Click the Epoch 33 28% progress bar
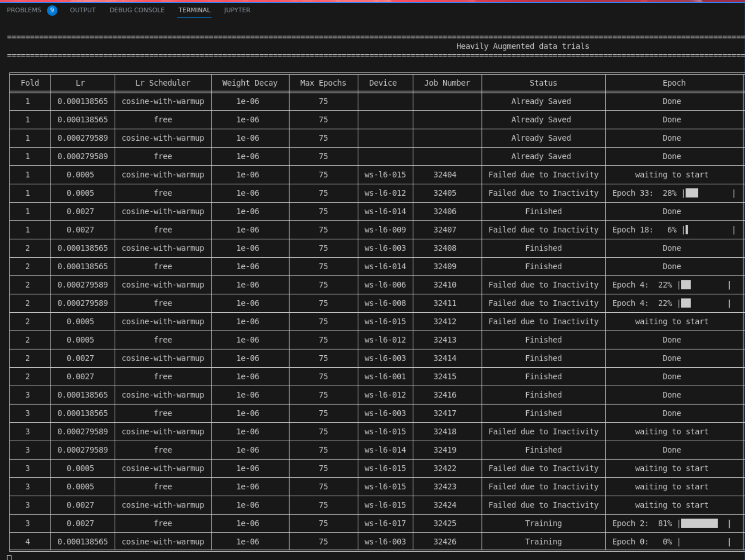 pos(709,193)
